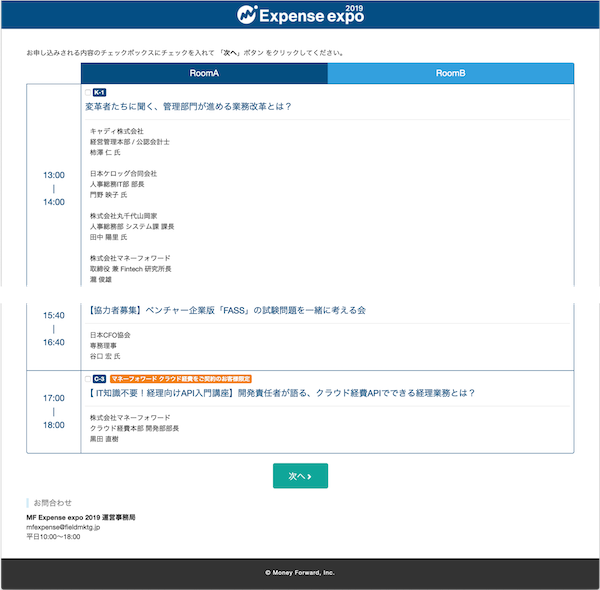Viewport: 600px width, 590px height.
Task: Click the orange マネーフォワード クラウド経費 customer-only label
Action: pyautogui.click(x=181, y=379)
